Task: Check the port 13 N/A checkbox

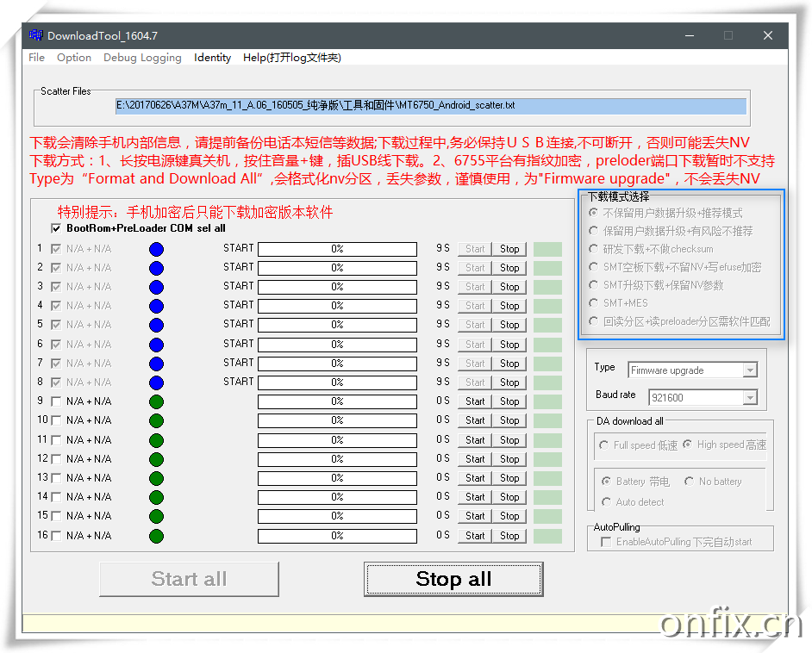Action: (56, 478)
